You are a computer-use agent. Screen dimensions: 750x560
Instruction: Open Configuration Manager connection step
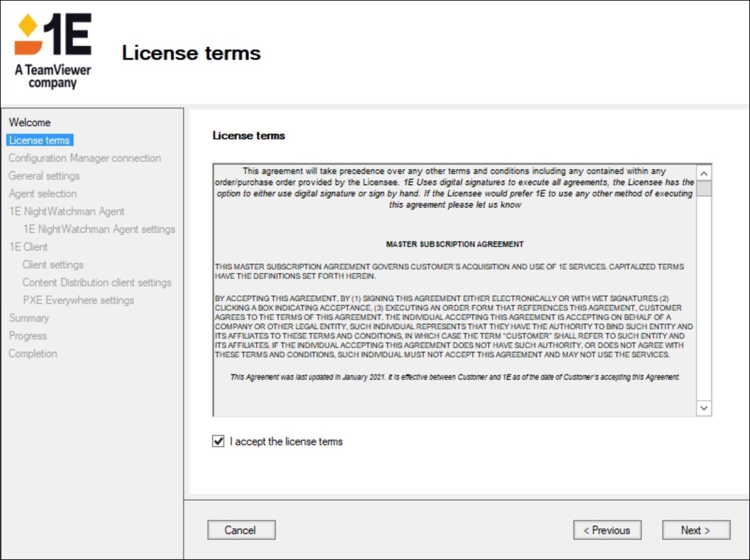85,158
